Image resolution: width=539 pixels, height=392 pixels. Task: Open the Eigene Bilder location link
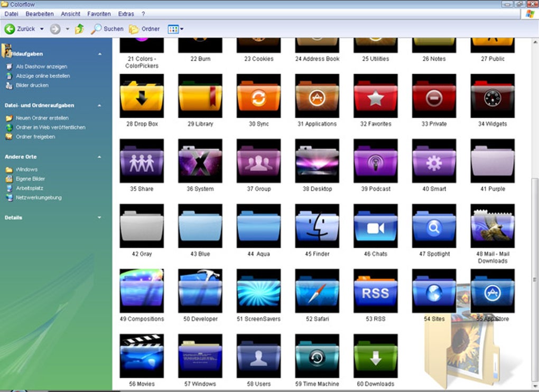coord(30,179)
